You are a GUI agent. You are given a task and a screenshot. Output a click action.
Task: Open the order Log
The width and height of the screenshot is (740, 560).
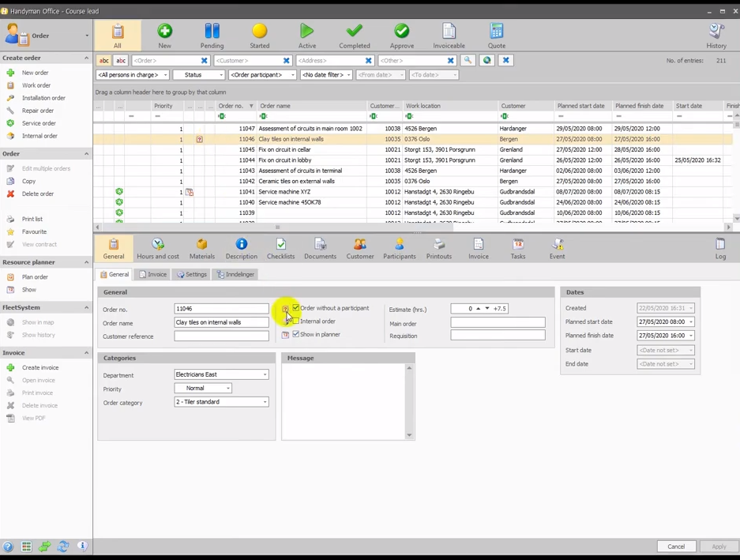click(720, 248)
